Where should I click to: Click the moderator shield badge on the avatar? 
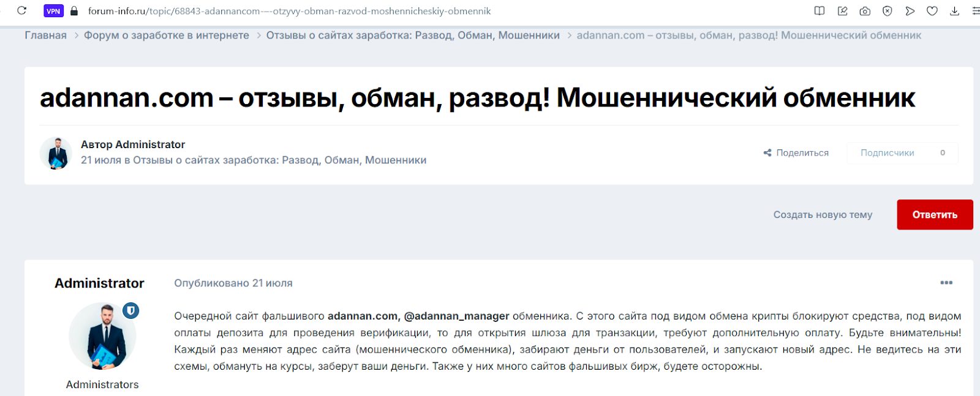coord(130,311)
